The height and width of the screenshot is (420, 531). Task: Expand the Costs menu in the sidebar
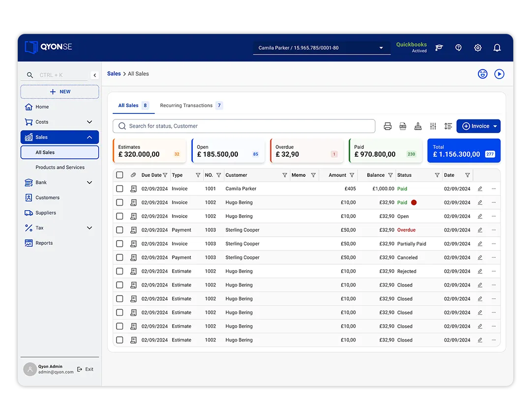point(89,122)
